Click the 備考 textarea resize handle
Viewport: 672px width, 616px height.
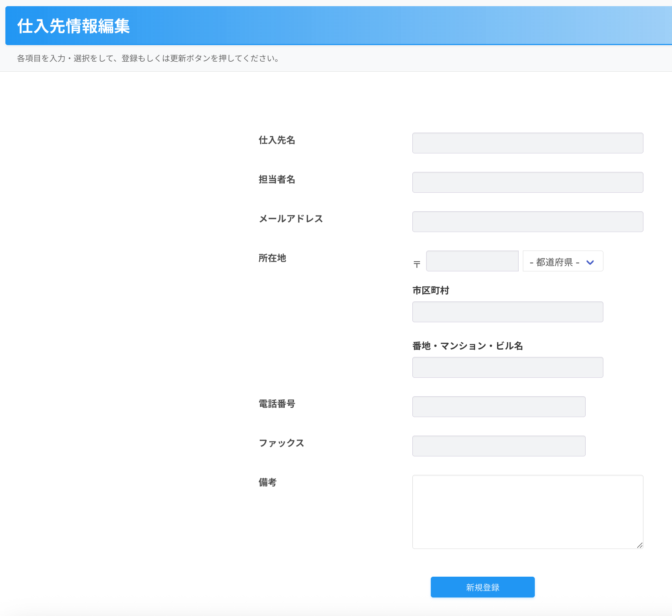coord(640,545)
